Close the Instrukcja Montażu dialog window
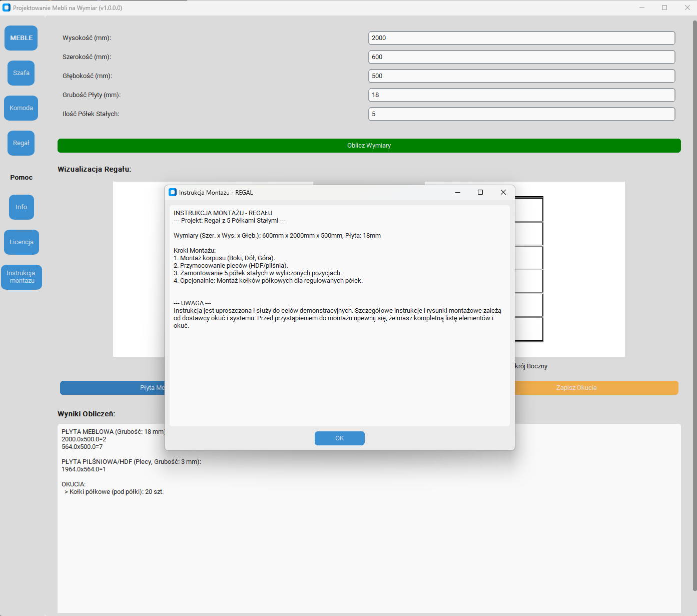The width and height of the screenshot is (697, 616). click(503, 192)
